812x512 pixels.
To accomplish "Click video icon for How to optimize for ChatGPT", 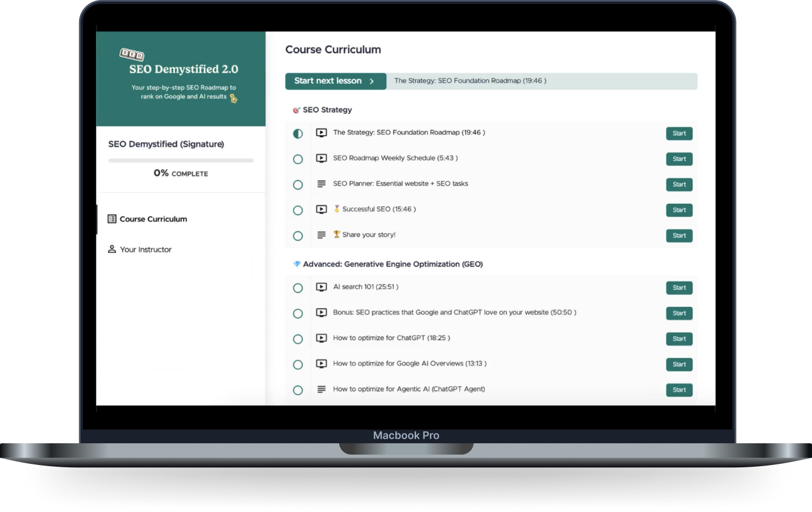I will [x=321, y=338].
